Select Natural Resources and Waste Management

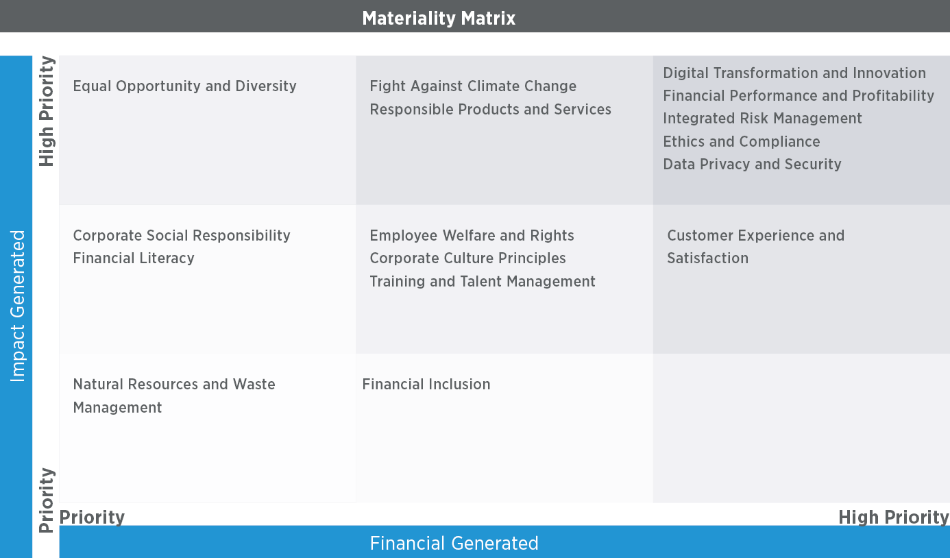pyautogui.click(x=174, y=396)
